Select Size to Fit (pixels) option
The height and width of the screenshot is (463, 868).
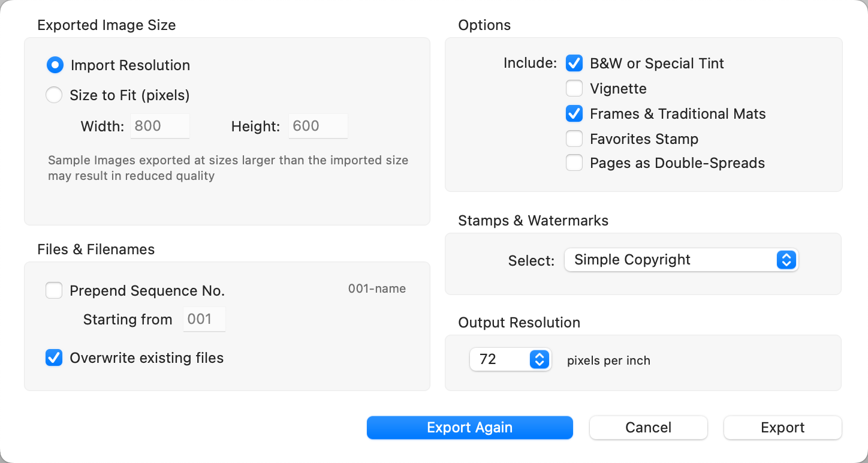click(54, 95)
